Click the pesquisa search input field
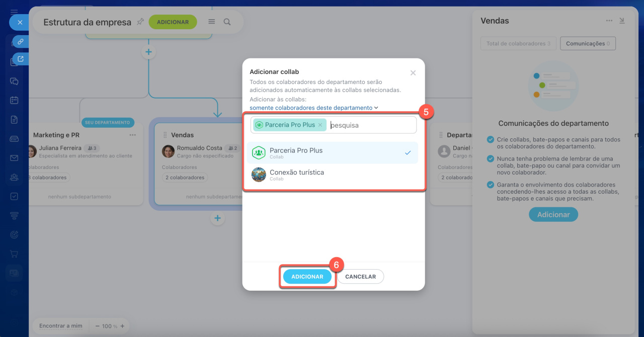Screen dimensions: 644x337 pos(371,125)
